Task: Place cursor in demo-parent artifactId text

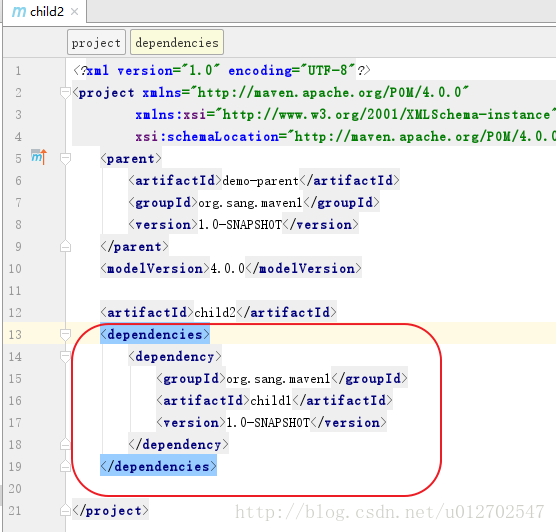Action: tap(261, 181)
